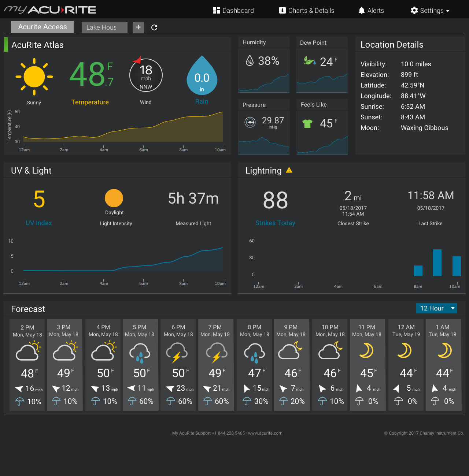This screenshot has height=476, width=469.
Task: Click the tallest lightning strike bar
Action: [437, 263]
